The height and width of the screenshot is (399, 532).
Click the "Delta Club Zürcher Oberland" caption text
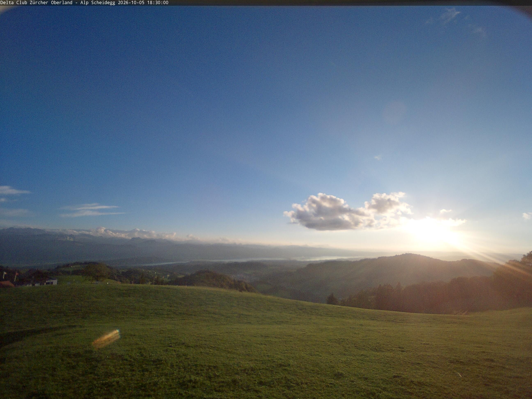[36, 3]
